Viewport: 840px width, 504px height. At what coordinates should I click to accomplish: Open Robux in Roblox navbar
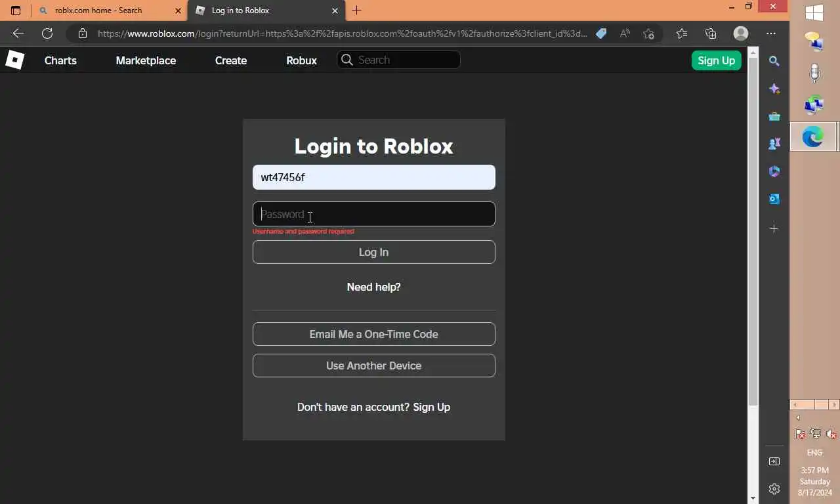(301, 60)
